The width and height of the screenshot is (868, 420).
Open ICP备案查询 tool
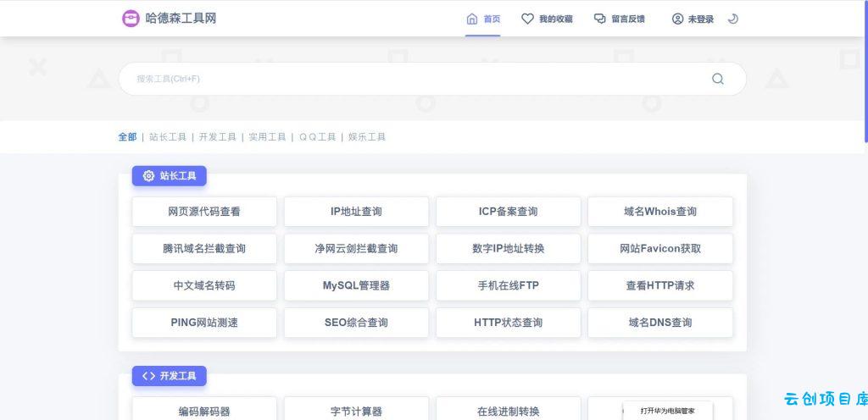pyautogui.click(x=509, y=212)
